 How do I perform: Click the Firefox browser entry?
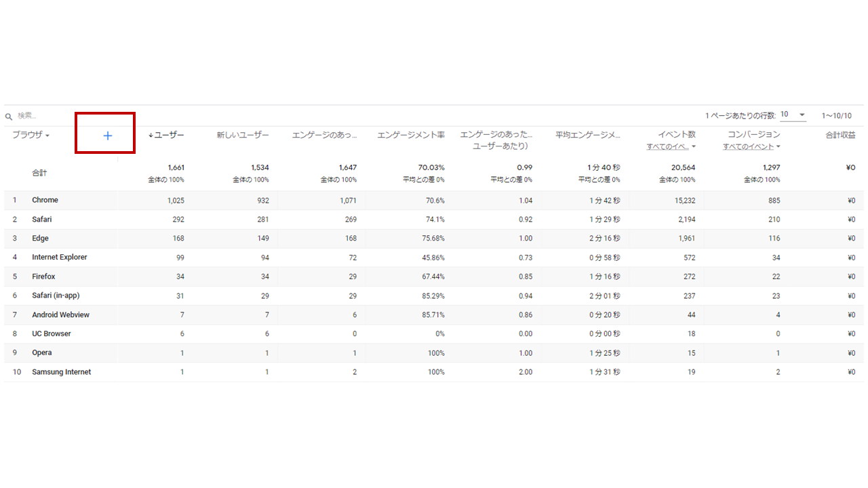pyautogui.click(x=43, y=277)
